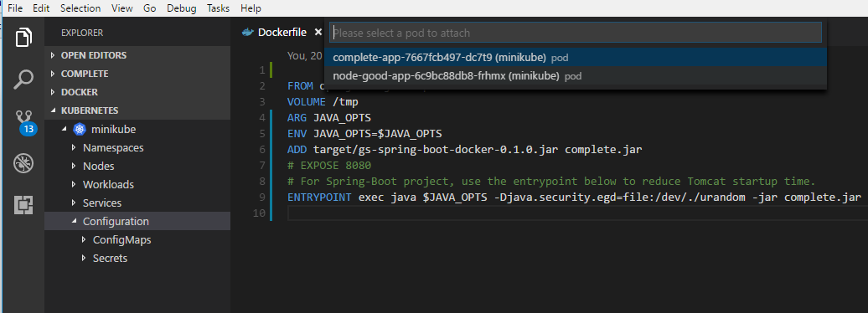Viewport: 868px width, 313px height.
Task: Open the Search magnifier in activity bar
Action: tap(23, 79)
